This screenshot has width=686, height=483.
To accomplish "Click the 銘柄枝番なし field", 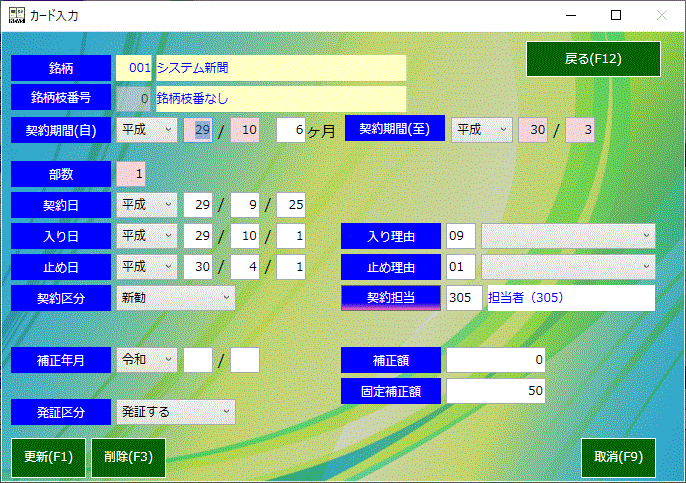I will coord(281,99).
